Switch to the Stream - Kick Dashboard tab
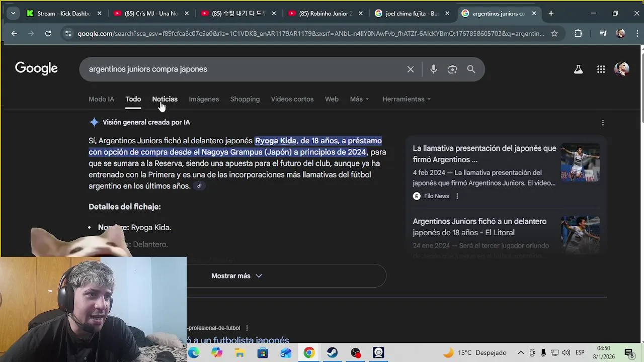This screenshot has width=644, height=362. (x=63, y=14)
